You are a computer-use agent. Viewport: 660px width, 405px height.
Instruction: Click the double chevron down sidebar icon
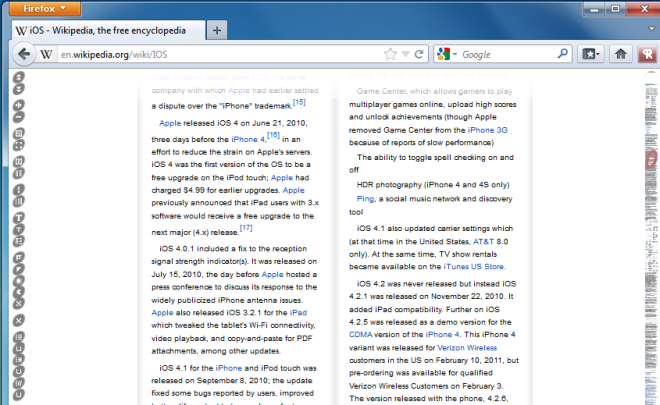[19, 89]
